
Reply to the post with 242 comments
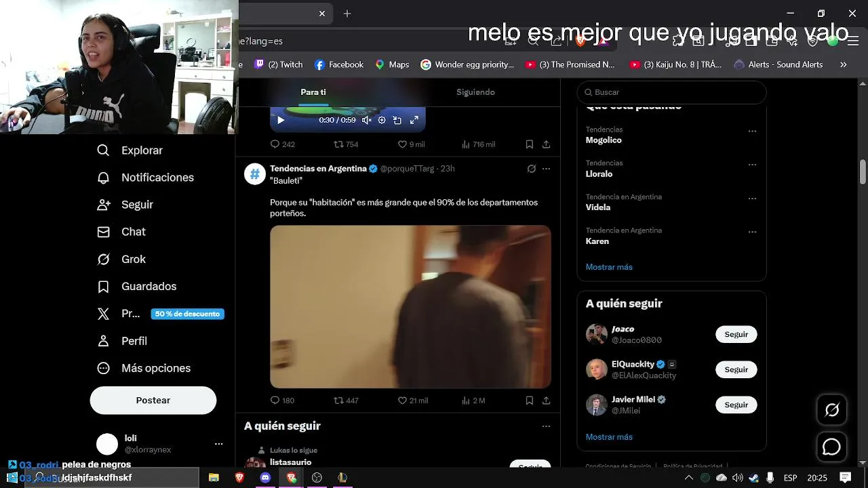pyautogui.click(x=282, y=144)
